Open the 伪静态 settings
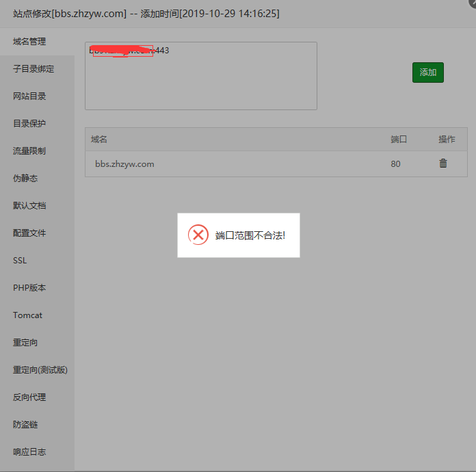Screen dimensions: 476x472 (x=37, y=179)
